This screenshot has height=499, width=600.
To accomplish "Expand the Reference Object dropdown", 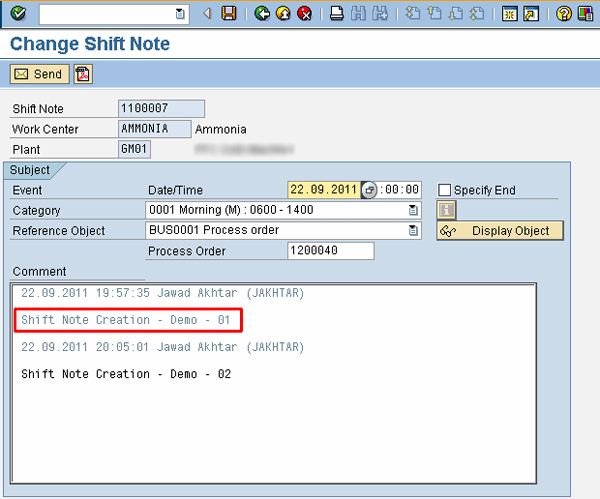I will click(x=413, y=230).
